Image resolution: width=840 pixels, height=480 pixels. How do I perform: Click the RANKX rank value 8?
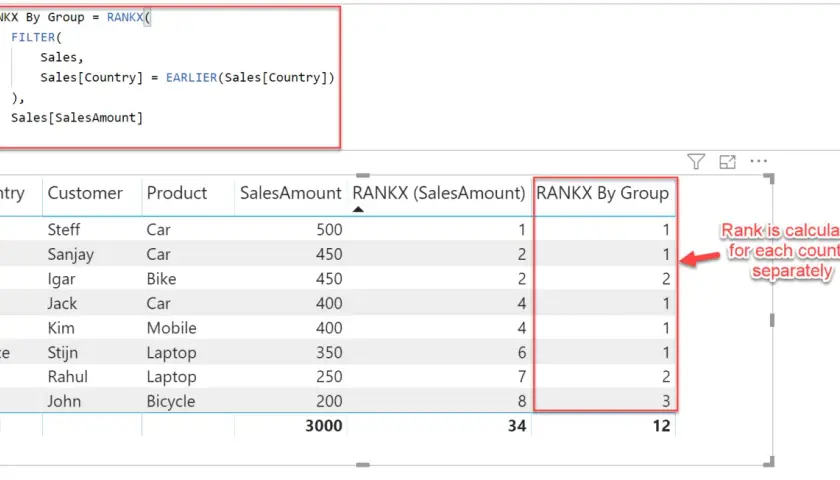(522, 401)
